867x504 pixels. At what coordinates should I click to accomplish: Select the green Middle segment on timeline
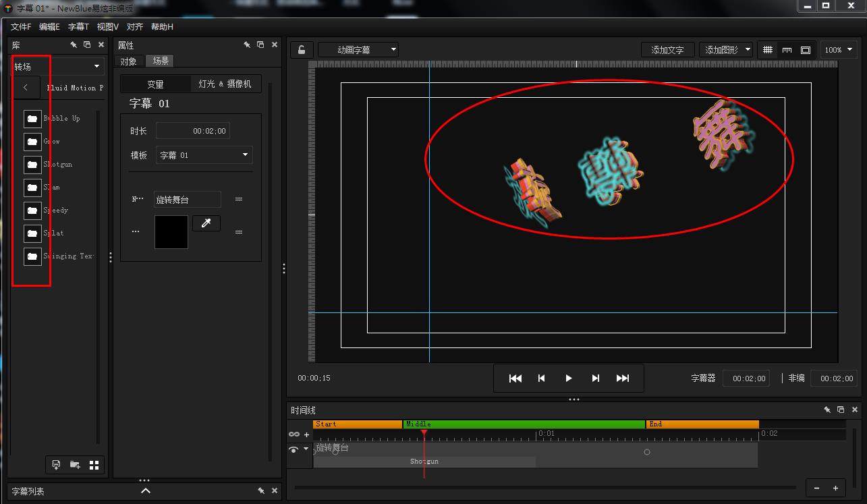pos(524,424)
